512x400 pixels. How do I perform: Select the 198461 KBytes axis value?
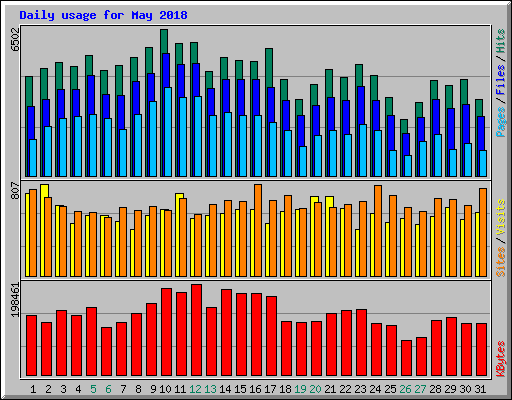click(x=15, y=300)
